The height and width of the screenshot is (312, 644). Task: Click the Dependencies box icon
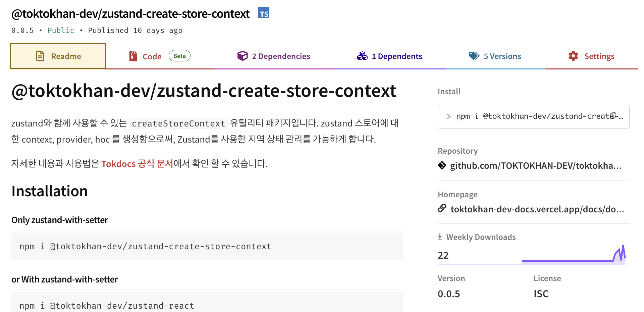pyautogui.click(x=242, y=56)
